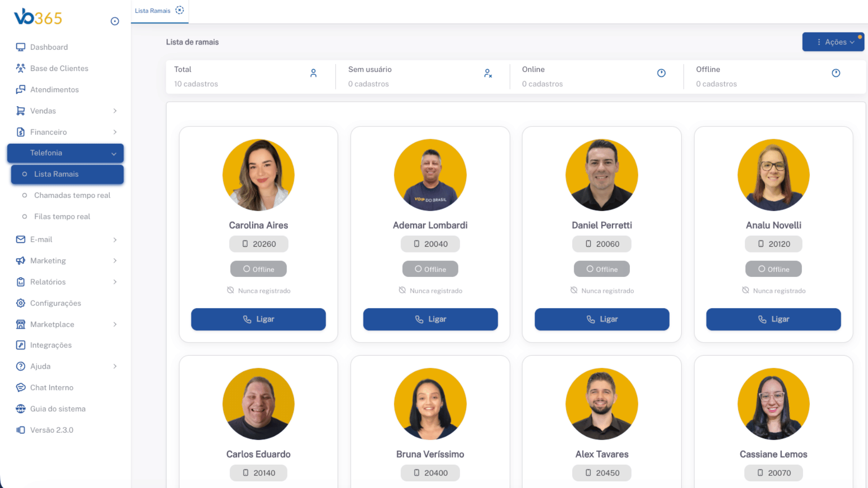Switch to the Lista Ramais tab

[x=152, y=11]
